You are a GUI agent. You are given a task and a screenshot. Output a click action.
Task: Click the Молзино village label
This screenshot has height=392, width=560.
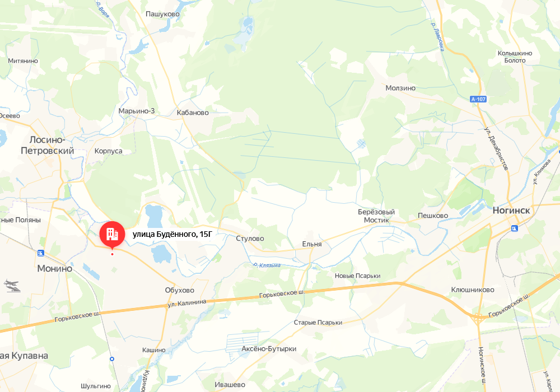pyautogui.click(x=400, y=88)
